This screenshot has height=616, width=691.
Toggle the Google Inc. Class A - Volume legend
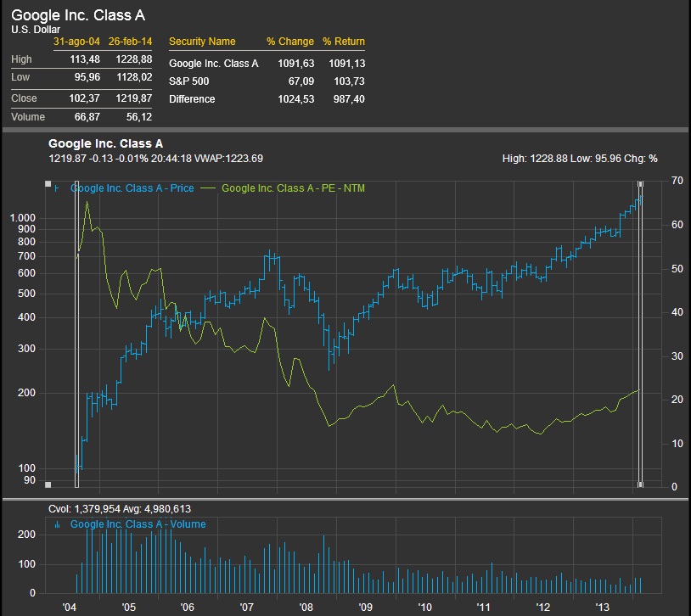(x=138, y=524)
